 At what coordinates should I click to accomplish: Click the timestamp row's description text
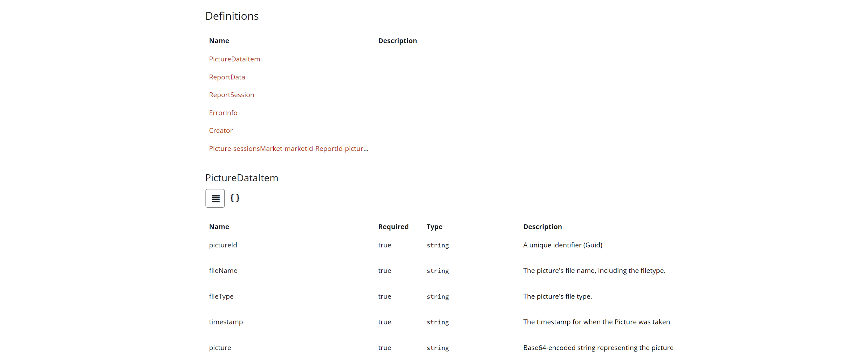coord(596,322)
